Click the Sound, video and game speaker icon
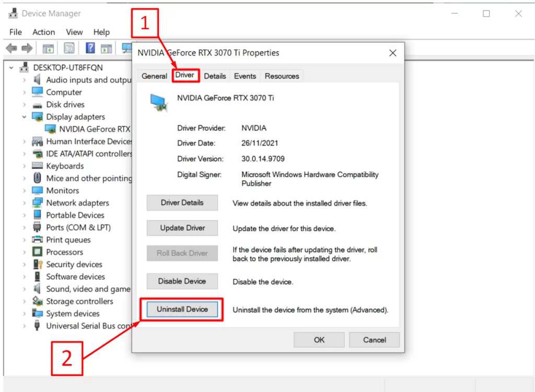Image resolution: width=535 pixels, height=392 pixels. [x=37, y=289]
